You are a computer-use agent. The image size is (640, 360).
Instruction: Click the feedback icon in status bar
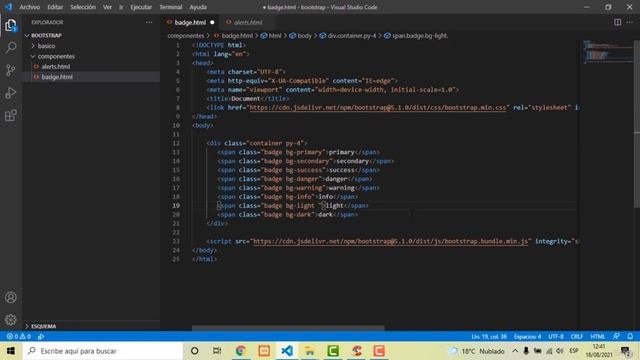tap(616, 336)
